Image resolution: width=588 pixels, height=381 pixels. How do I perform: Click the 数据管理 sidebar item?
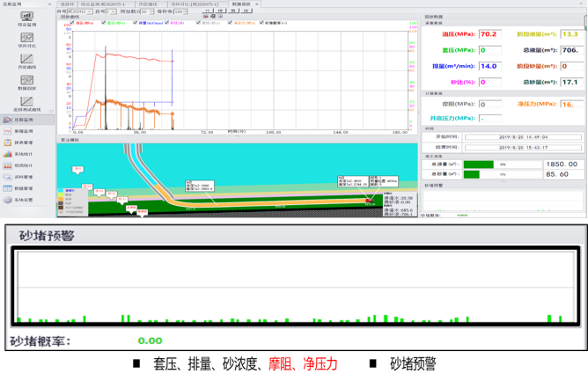(25, 188)
